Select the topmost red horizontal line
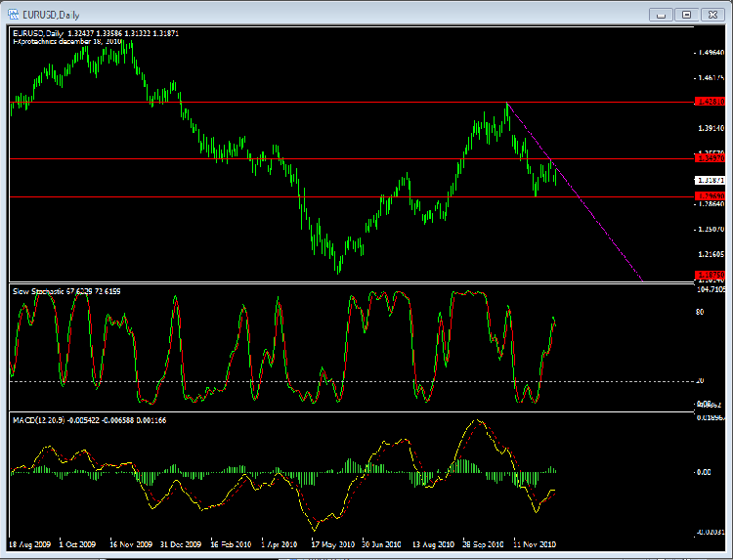Image resolution: width=733 pixels, height=560 pixels. [293, 101]
